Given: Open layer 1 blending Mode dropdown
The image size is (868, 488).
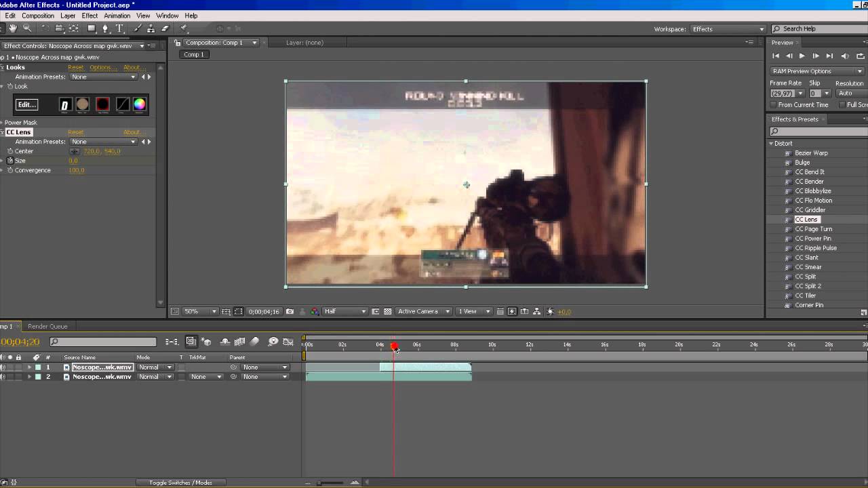Looking at the screenshot, I should click(155, 367).
